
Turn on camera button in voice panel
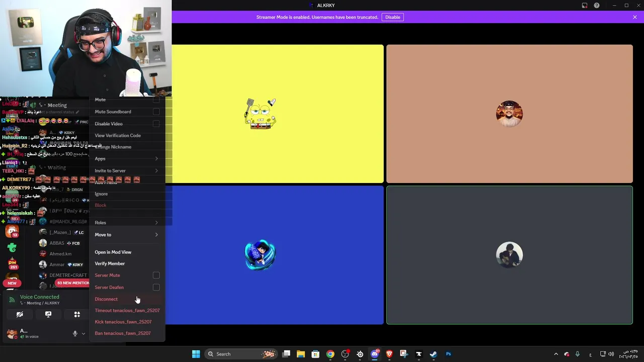pyautogui.click(x=20, y=314)
